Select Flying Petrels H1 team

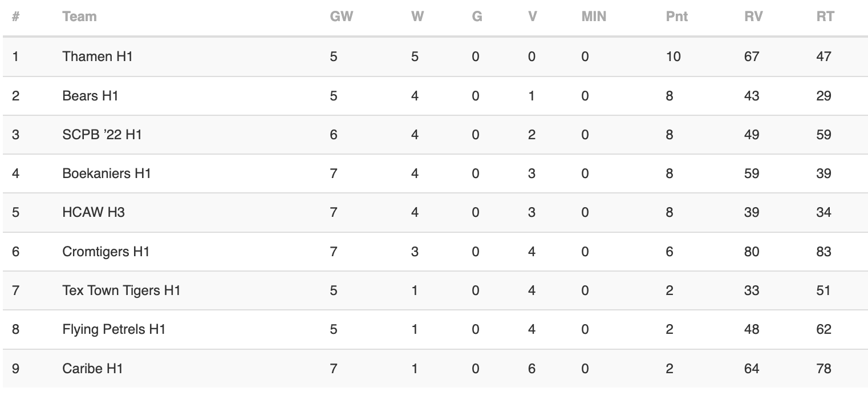coord(114,329)
